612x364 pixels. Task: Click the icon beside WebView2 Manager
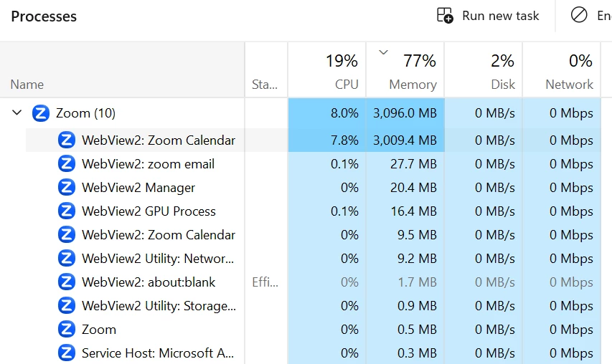pos(66,188)
